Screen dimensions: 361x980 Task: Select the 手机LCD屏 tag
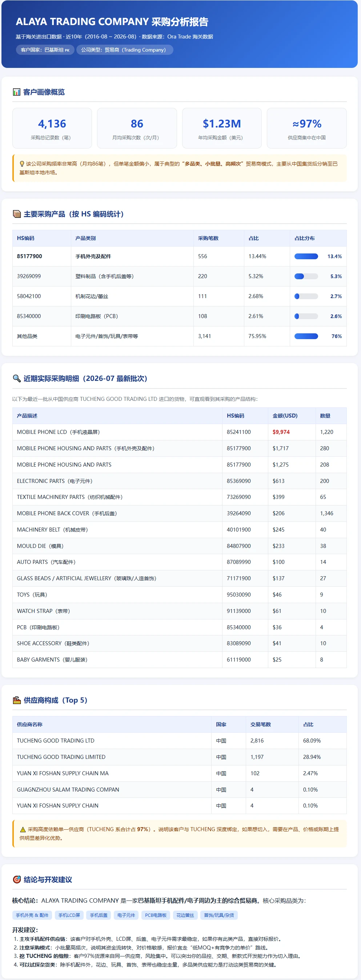[69, 915]
